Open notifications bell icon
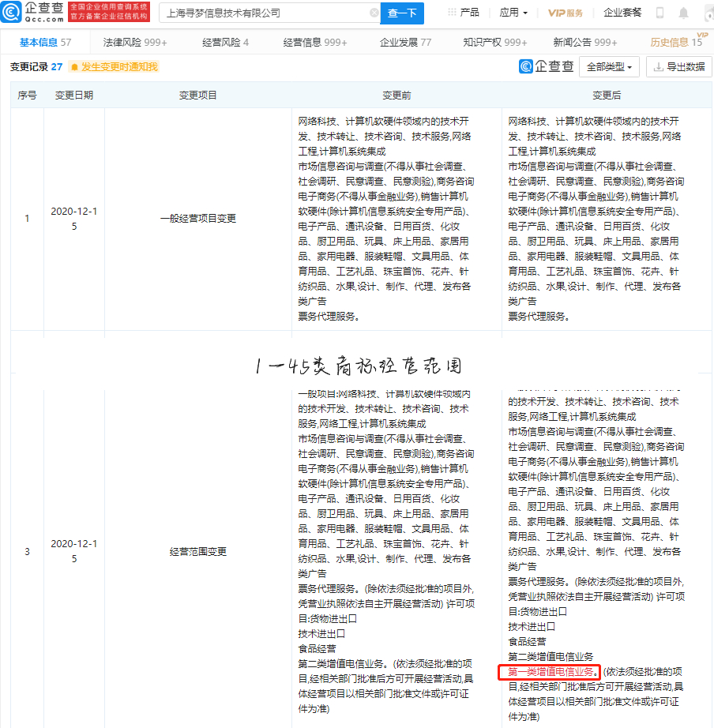The width and height of the screenshot is (714, 728). point(683,13)
